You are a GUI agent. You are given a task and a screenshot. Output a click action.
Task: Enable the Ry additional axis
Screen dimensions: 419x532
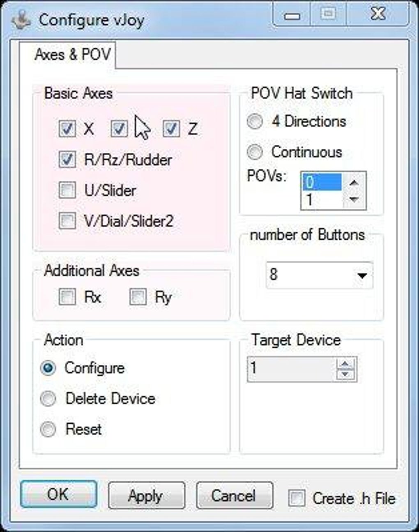tap(138, 297)
